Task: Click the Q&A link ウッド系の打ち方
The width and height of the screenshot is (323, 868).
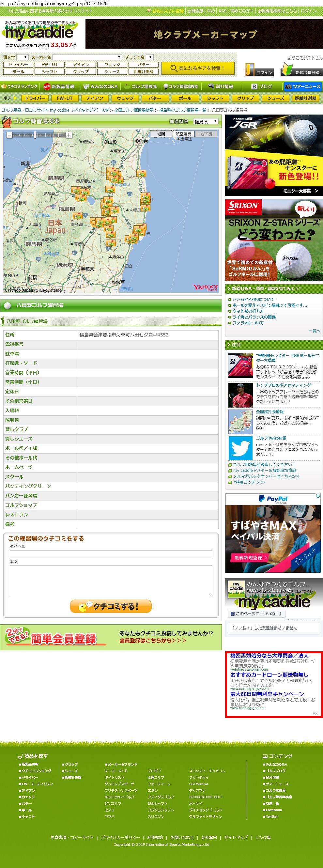Action: (248, 311)
